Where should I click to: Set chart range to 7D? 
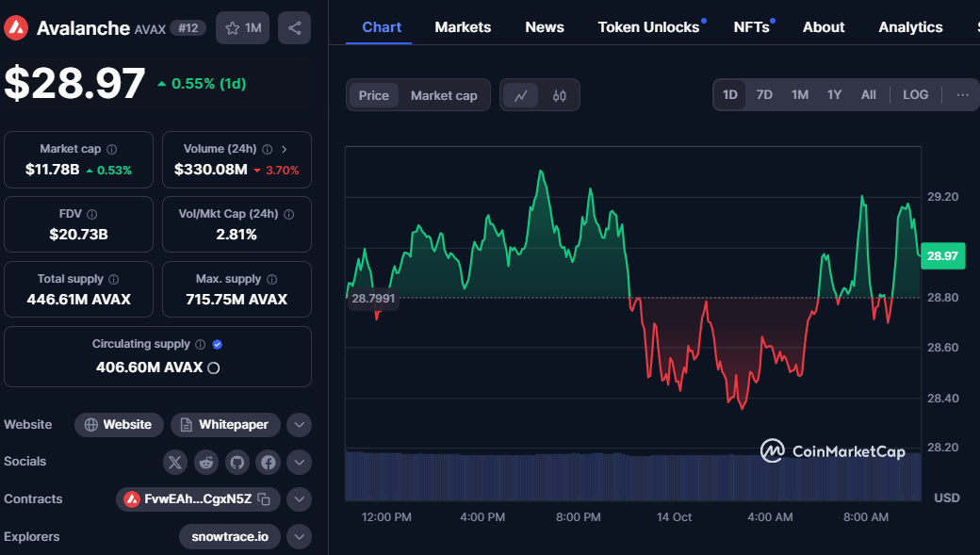(764, 95)
